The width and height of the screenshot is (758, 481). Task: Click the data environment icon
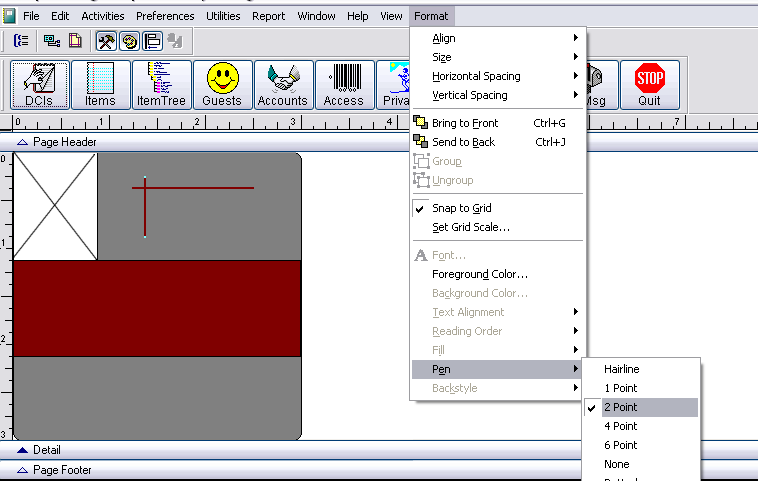52,41
